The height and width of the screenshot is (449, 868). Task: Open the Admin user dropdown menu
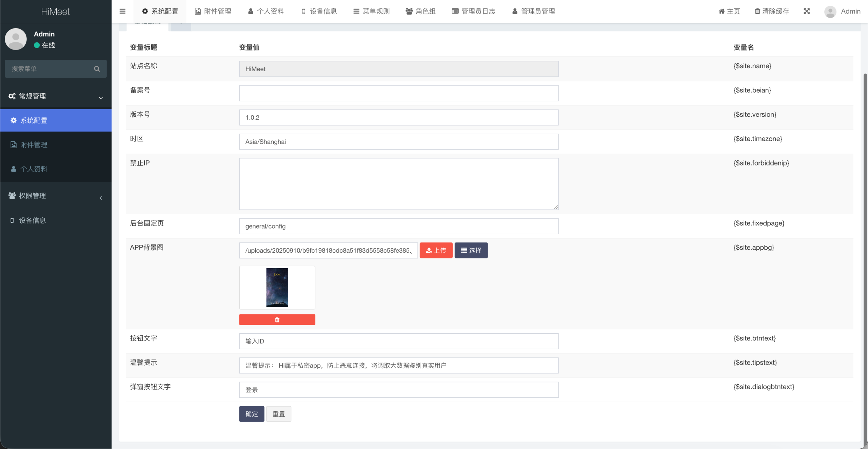click(x=850, y=11)
